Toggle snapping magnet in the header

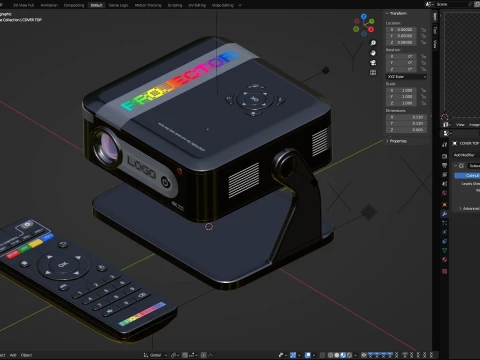click(185, 355)
